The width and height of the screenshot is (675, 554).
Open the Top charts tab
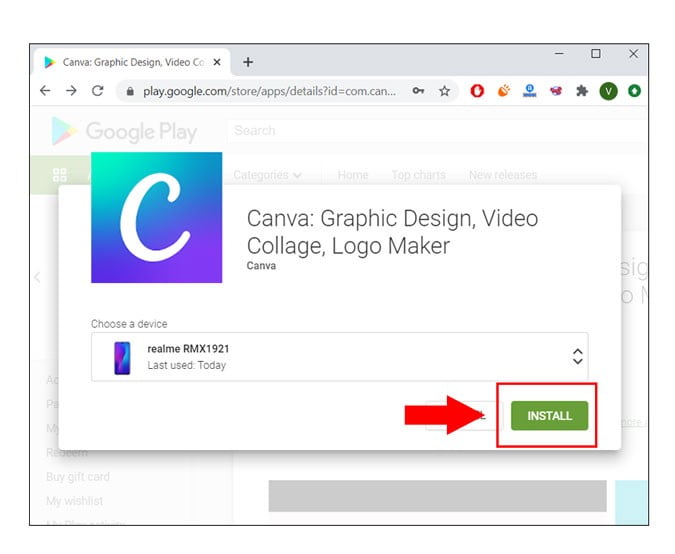418,175
